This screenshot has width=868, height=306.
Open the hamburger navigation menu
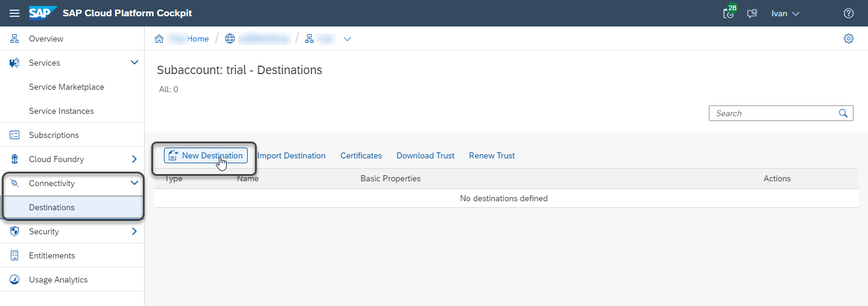pos(14,13)
